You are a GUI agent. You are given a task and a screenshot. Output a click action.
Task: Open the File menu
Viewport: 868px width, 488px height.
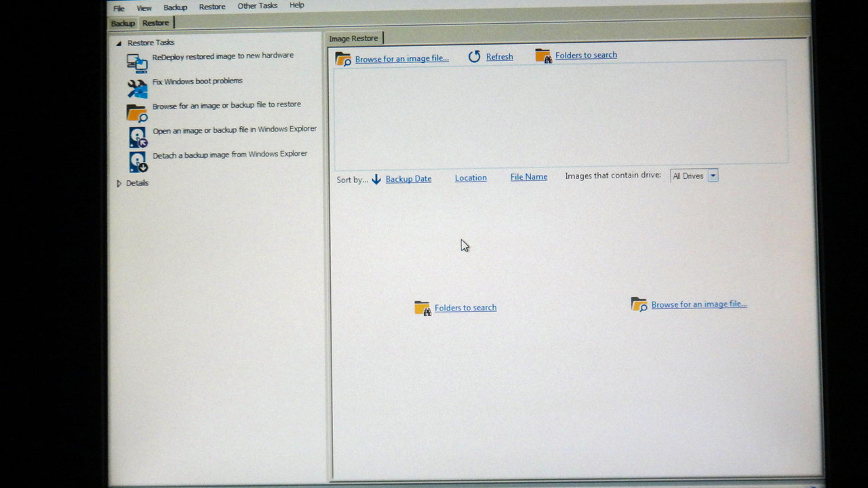point(119,8)
